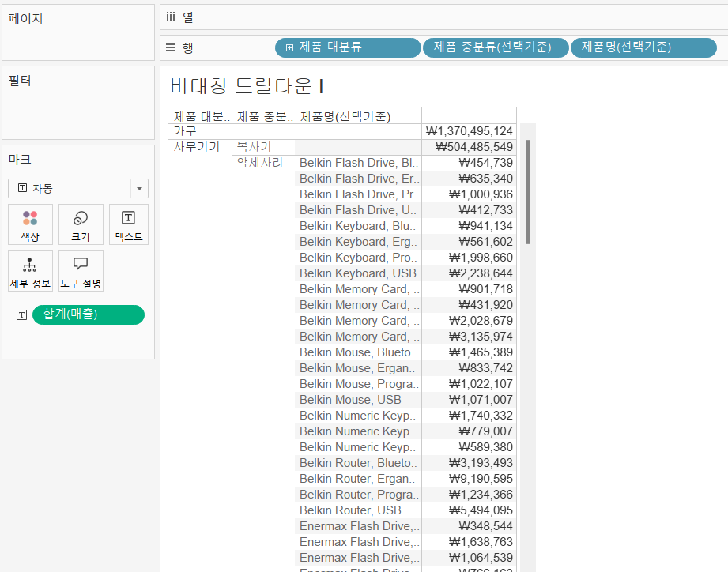The height and width of the screenshot is (572, 728).
Task: Open the 텍스트 (Text) mark card
Action: pos(129,224)
